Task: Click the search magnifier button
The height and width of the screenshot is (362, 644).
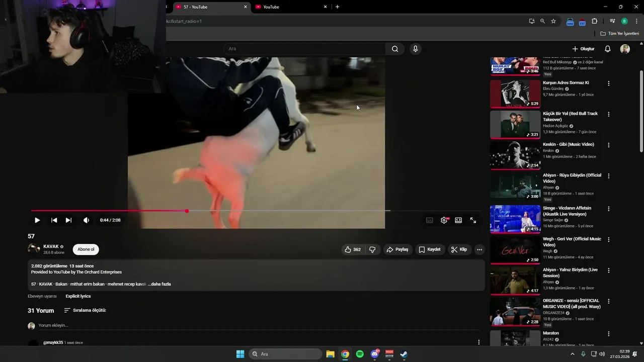Action: [395, 49]
